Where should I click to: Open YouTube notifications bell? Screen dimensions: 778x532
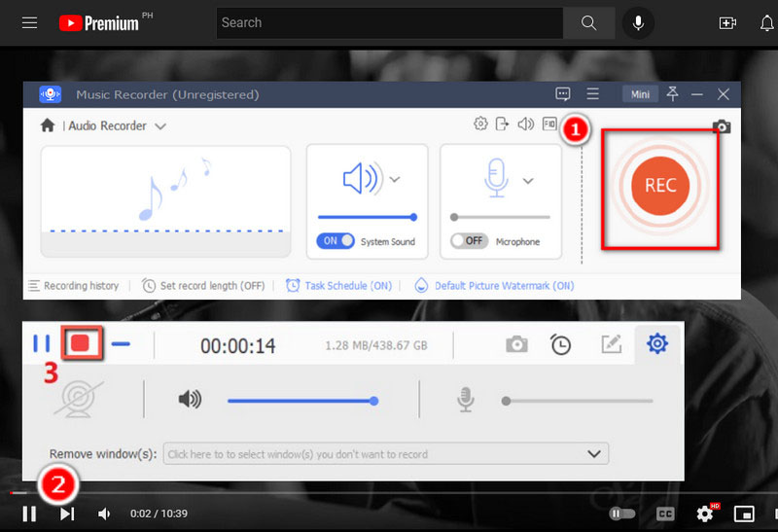pyautogui.click(x=767, y=22)
